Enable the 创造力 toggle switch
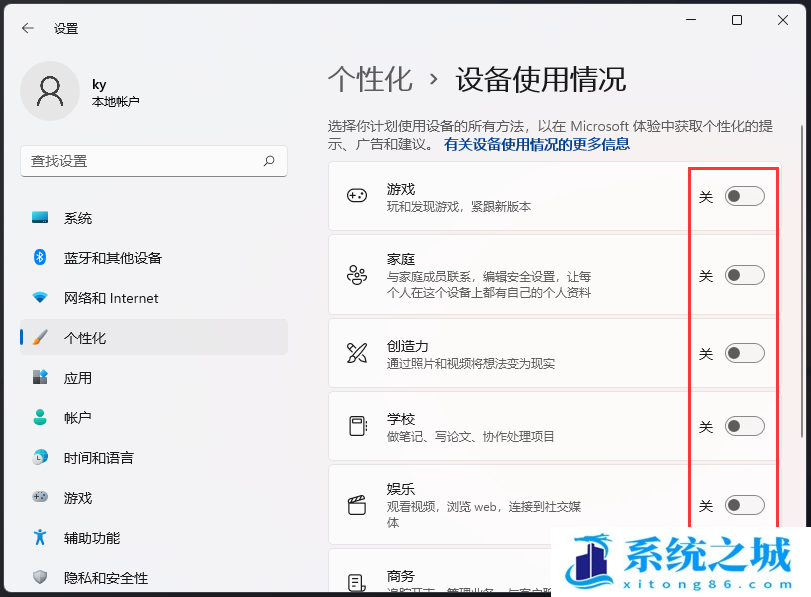 tap(744, 353)
